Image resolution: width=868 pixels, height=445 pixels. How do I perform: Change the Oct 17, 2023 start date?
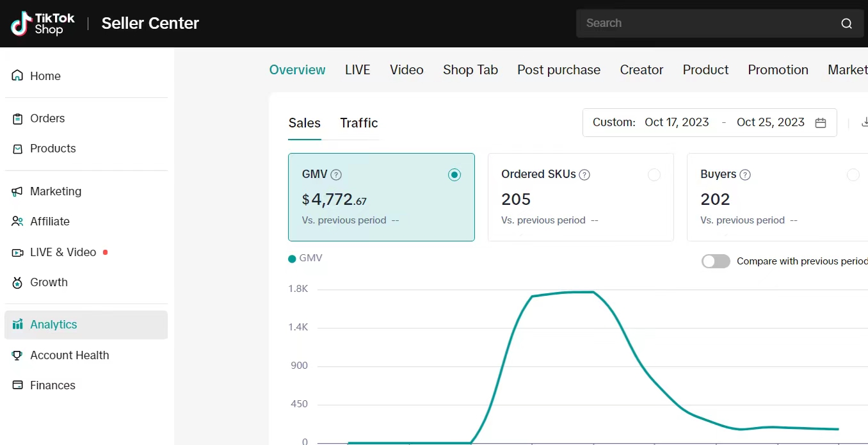pyautogui.click(x=677, y=122)
